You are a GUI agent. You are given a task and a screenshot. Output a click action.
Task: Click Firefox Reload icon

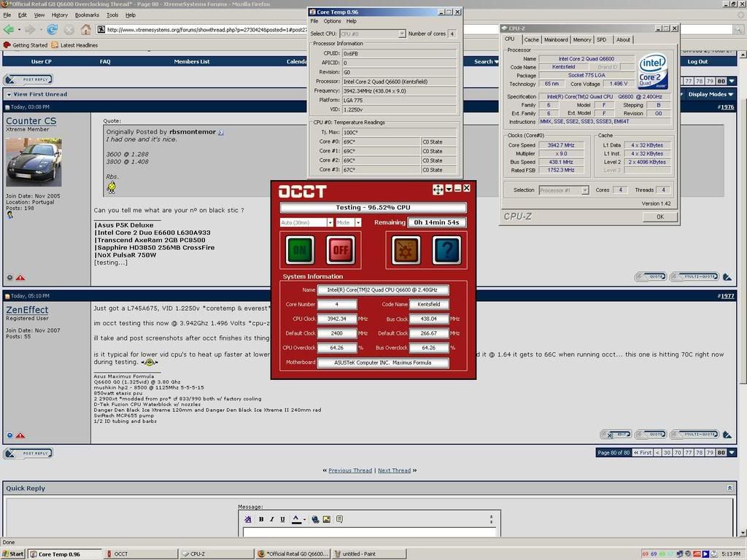52,30
